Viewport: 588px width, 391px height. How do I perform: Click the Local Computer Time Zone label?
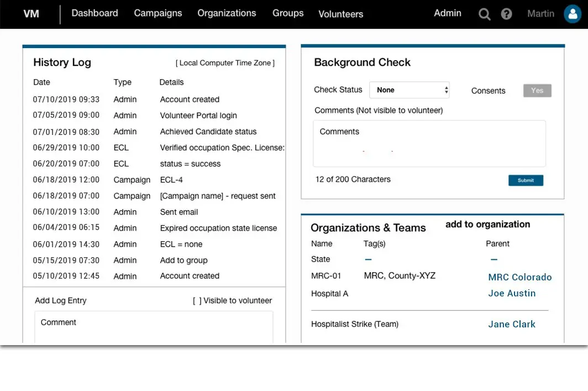click(x=225, y=63)
